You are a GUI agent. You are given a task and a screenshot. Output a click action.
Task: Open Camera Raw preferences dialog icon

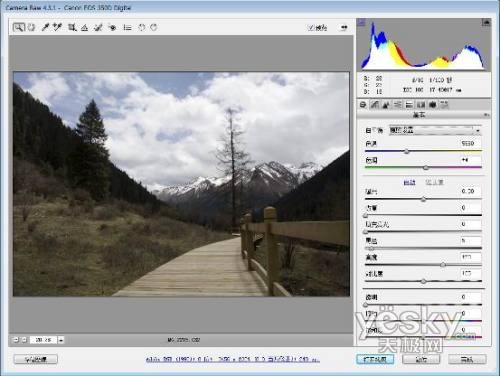[x=127, y=27]
